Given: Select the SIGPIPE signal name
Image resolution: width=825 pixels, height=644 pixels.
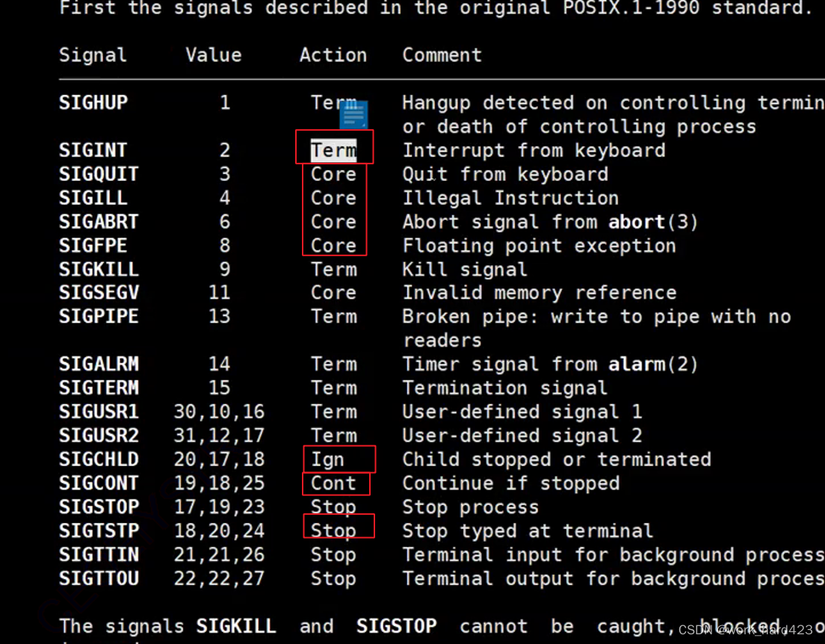Looking at the screenshot, I should click(99, 316).
